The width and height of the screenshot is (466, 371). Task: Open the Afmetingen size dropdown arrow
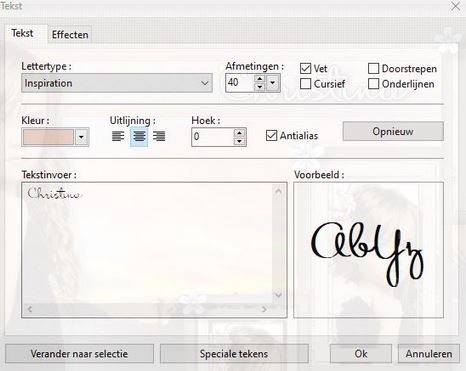(x=273, y=83)
